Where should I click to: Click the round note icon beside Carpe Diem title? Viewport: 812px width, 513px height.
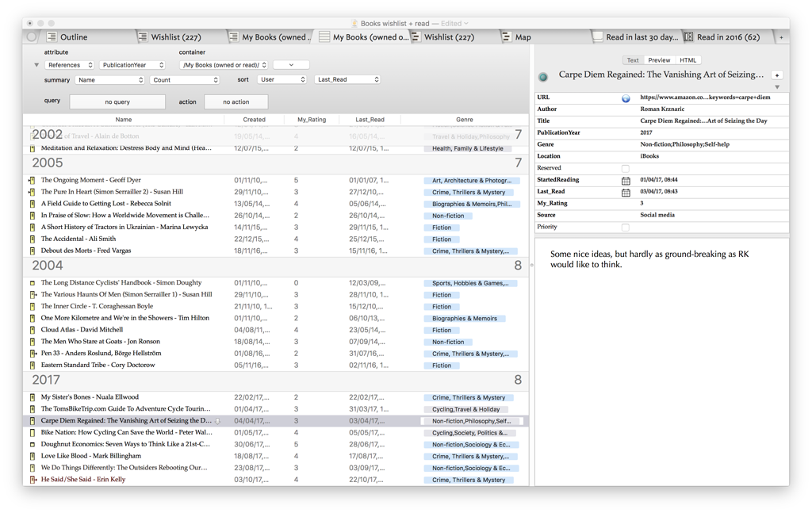544,75
